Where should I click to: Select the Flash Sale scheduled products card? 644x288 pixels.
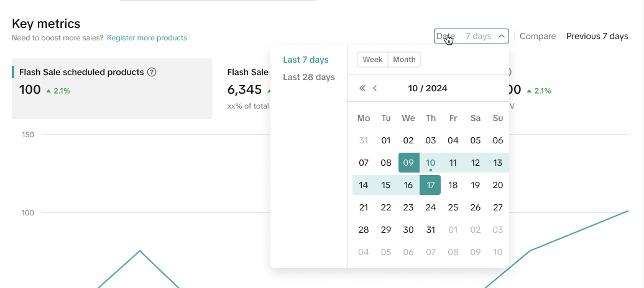pos(112,89)
